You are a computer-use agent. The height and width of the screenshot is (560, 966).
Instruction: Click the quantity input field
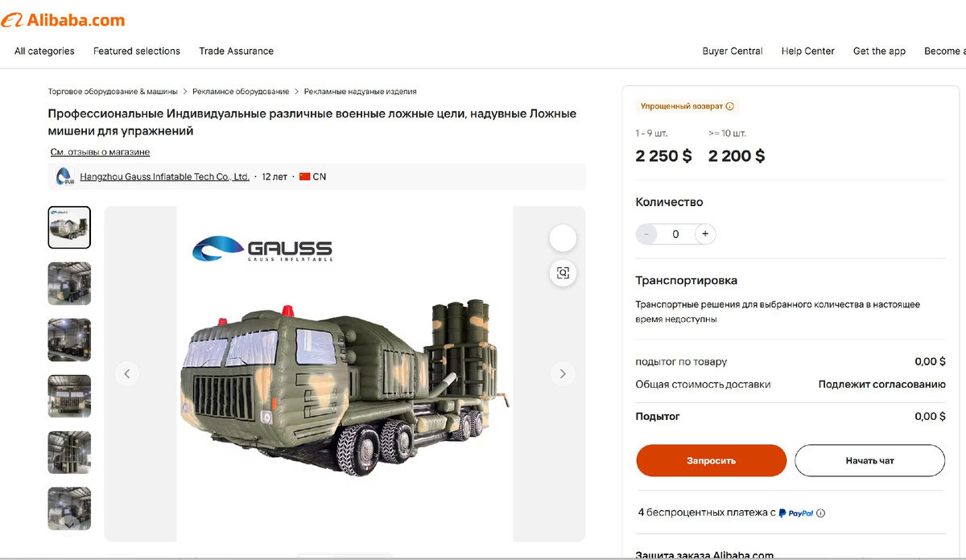(x=675, y=234)
